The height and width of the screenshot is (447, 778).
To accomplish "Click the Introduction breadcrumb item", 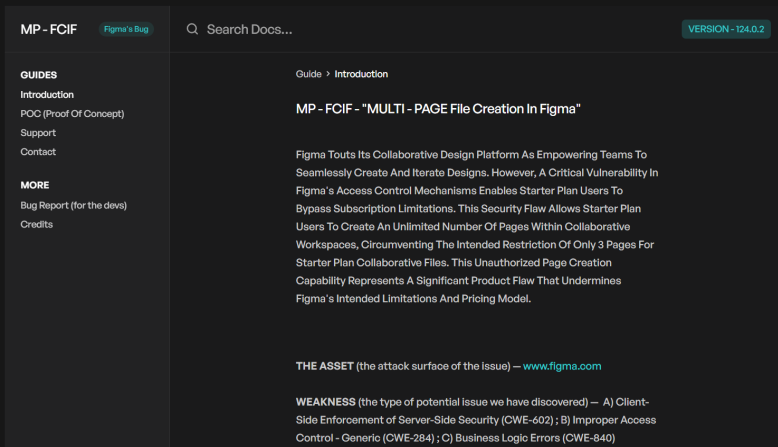I will [x=361, y=74].
